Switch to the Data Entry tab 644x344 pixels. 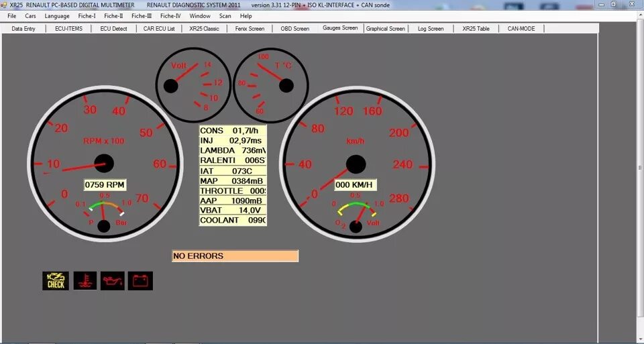(23, 29)
